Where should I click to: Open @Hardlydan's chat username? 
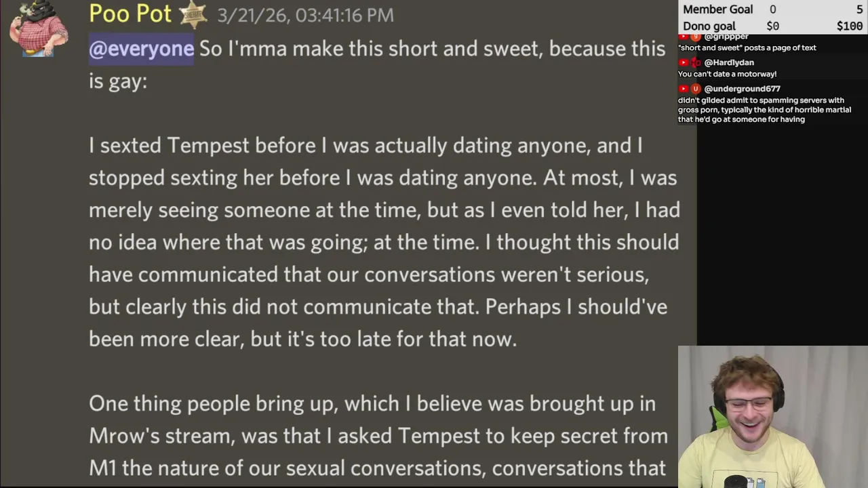729,62
